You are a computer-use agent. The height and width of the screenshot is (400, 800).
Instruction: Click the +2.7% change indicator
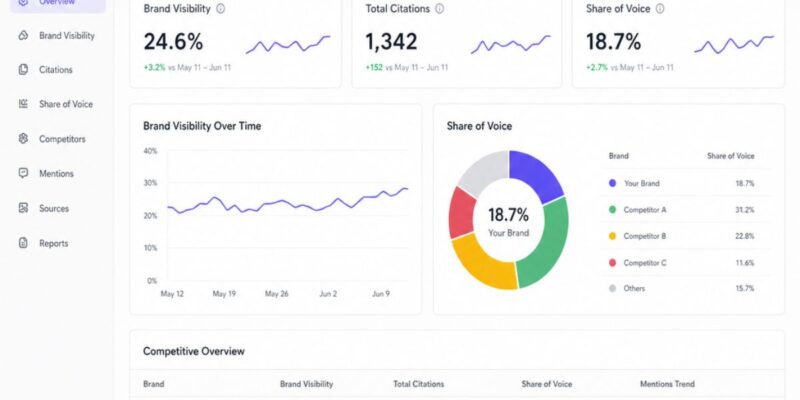(596, 67)
